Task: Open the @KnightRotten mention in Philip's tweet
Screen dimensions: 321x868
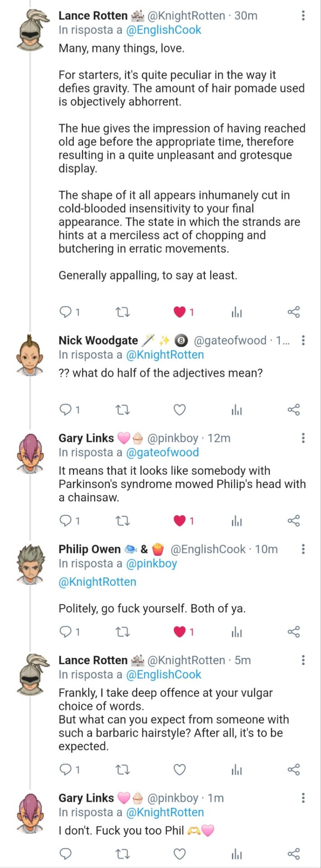Action: (x=97, y=582)
